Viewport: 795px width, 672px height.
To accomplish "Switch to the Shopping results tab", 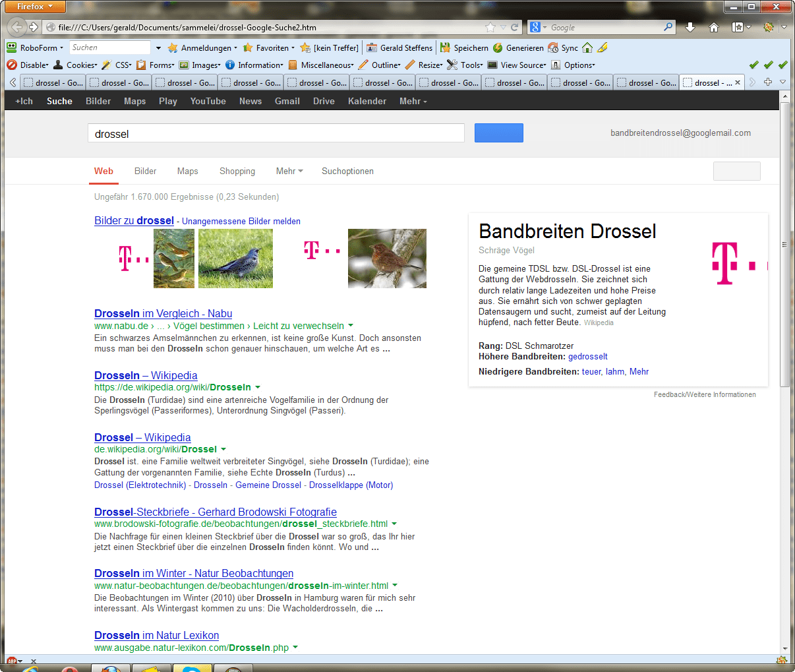I will click(237, 171).
